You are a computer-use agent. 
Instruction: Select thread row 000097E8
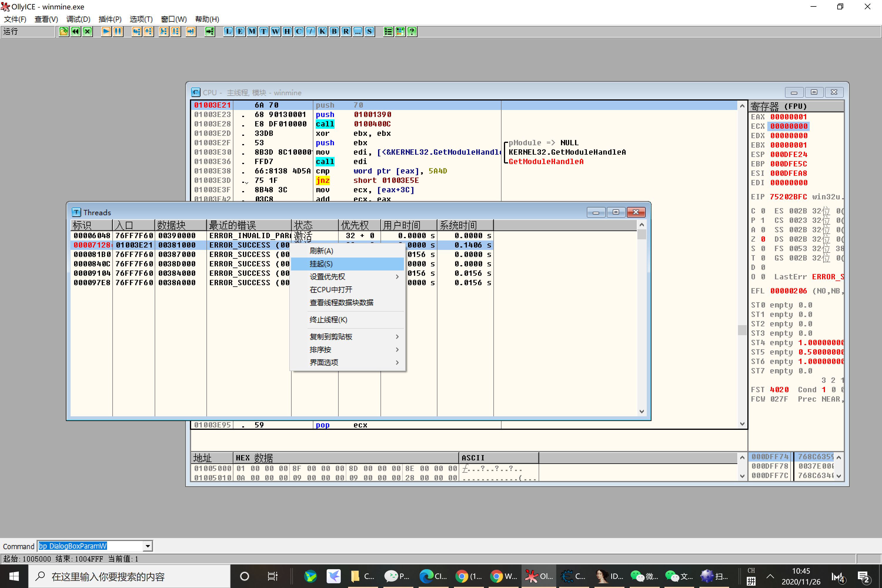pyautogui.click(x=282, y=282)
